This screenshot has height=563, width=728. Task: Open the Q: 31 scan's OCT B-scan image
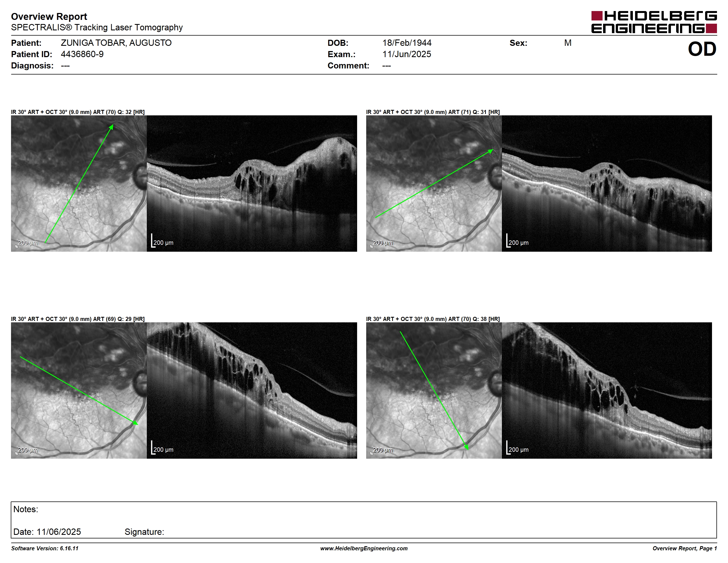607,184
